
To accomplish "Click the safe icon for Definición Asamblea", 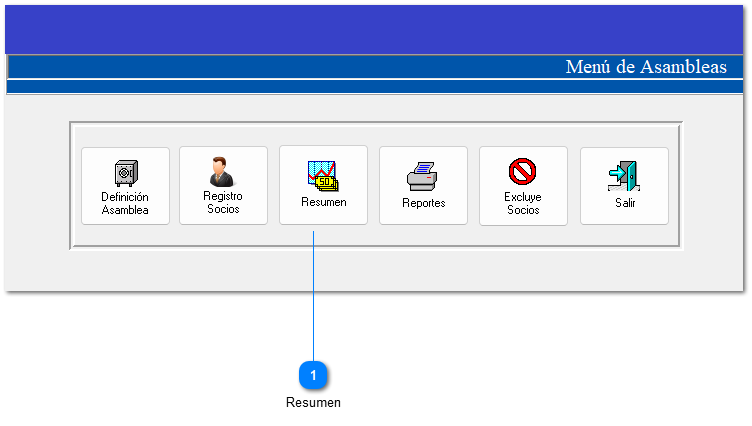I will (125, 173).
